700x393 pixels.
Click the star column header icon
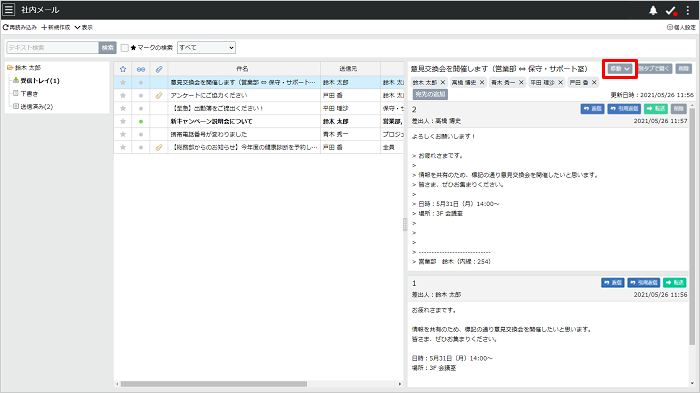click(123, 69)
